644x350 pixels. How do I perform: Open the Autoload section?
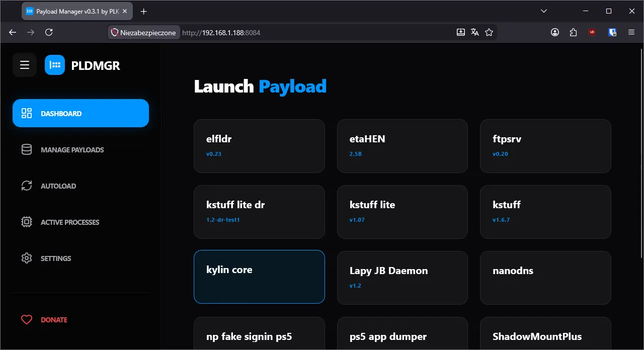(80, 186)
